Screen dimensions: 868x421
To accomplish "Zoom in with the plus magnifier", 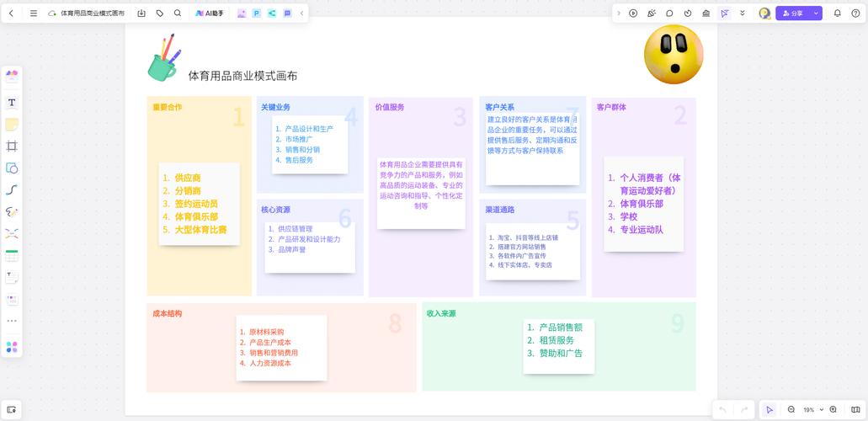I will tap(833, 410).
